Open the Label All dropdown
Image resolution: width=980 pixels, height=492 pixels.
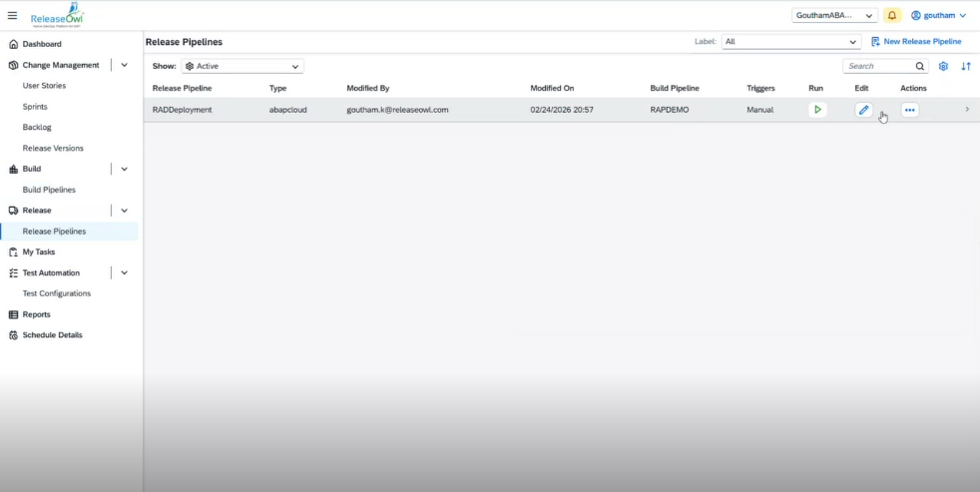pos(790,42)
